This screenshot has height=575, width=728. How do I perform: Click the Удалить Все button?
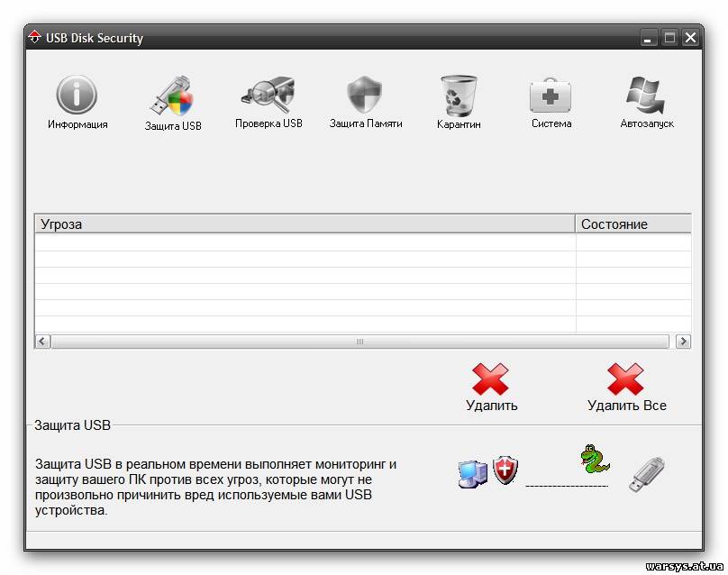pyautogui.click(x=626, y=388)
